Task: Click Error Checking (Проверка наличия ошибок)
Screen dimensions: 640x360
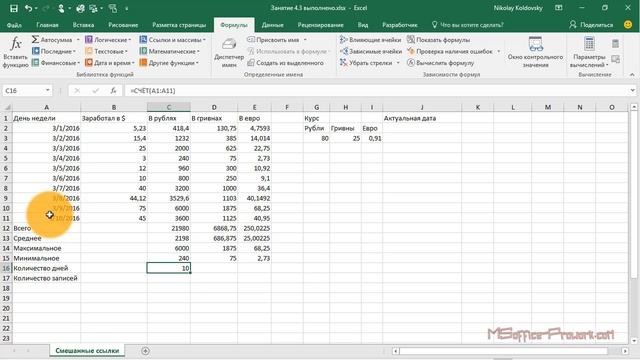Action: pos(450,51)
